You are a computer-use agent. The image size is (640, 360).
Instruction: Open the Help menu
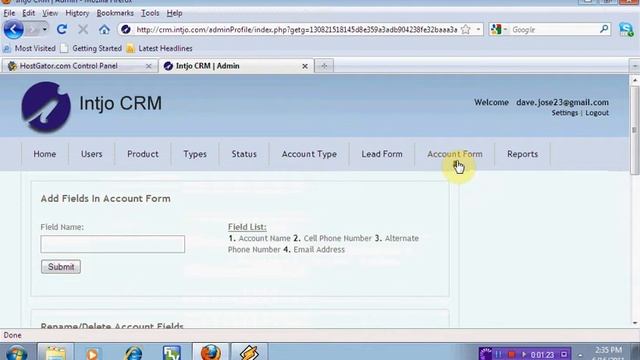(x=174, y=13)
